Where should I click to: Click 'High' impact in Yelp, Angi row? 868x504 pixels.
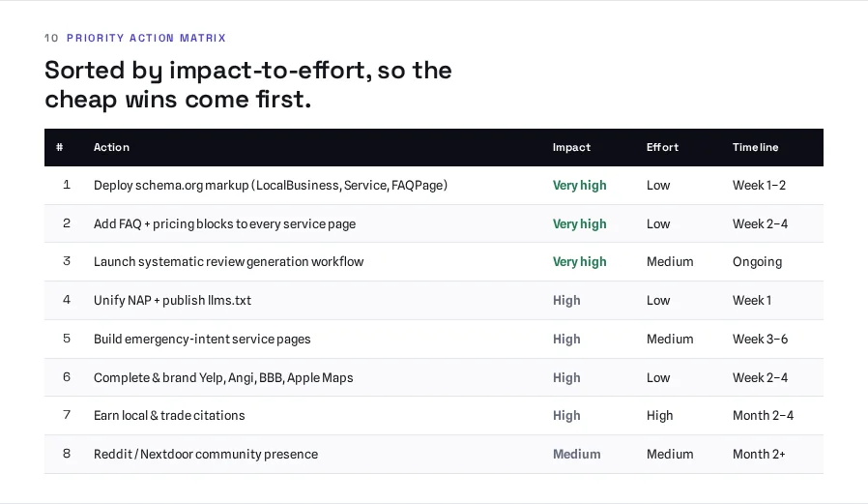point(566,377)
